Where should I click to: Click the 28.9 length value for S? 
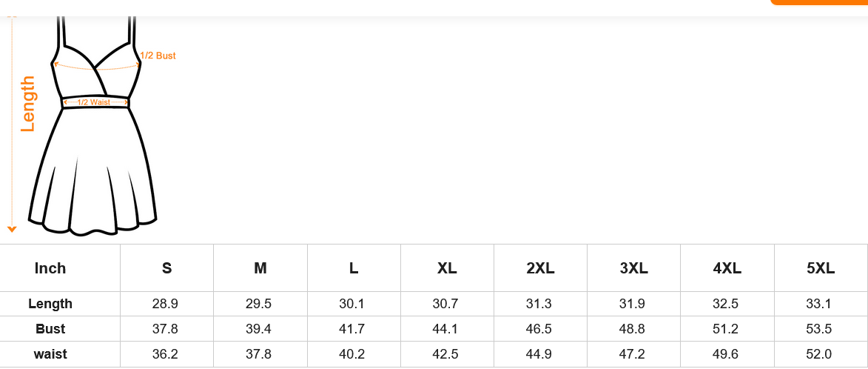(x=165, y=304)
